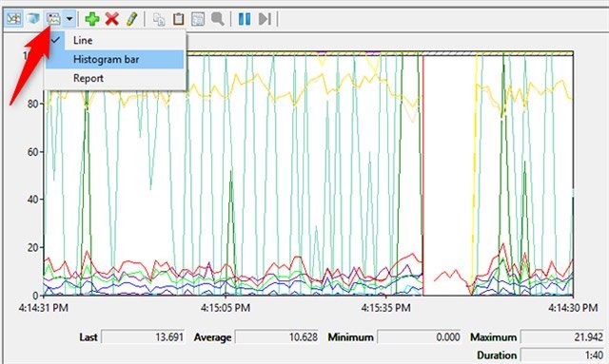
Task: Click the 4:14:30 PM time axis label
Action: pos(573,308)
